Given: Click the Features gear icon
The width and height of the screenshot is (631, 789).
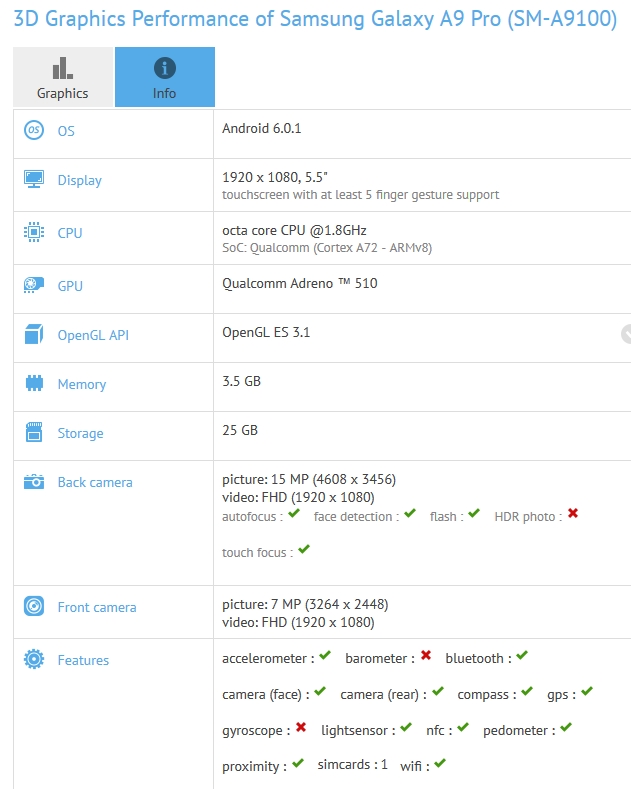Looking at the screenshot, I should point(34,659).
